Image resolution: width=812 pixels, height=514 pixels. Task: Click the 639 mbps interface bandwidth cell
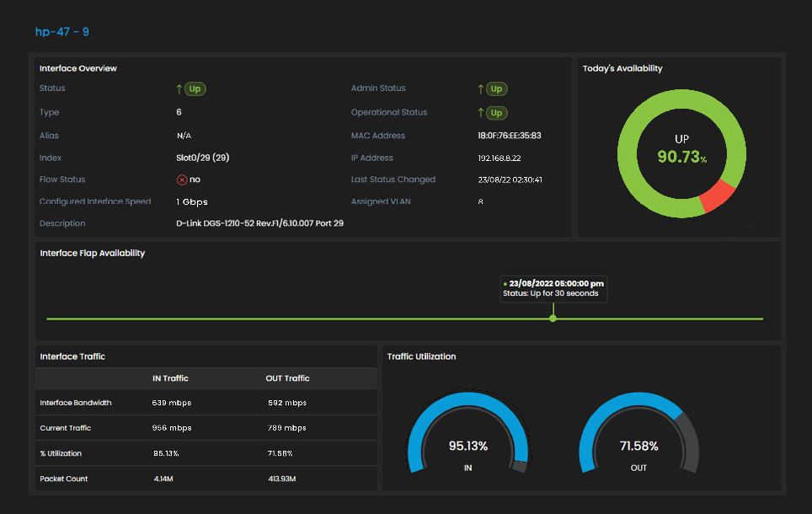(171, 403)
